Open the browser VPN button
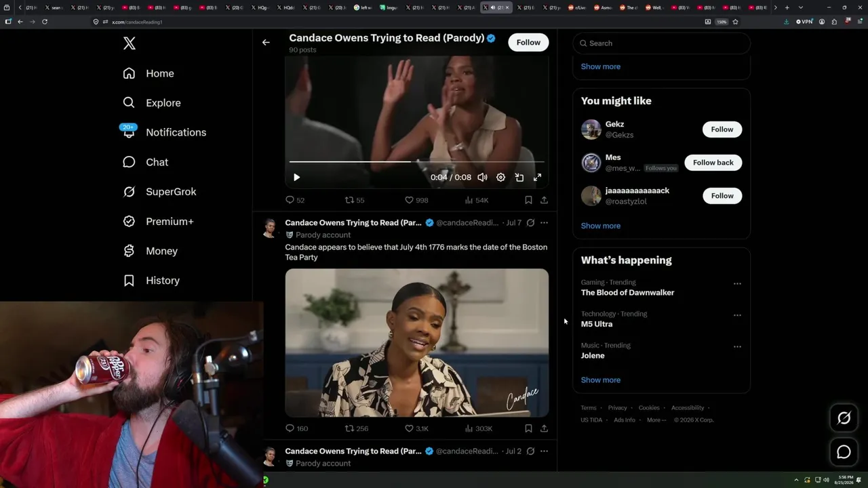The height and width of the screenshot is (488, 868). [x=804, y=22]
